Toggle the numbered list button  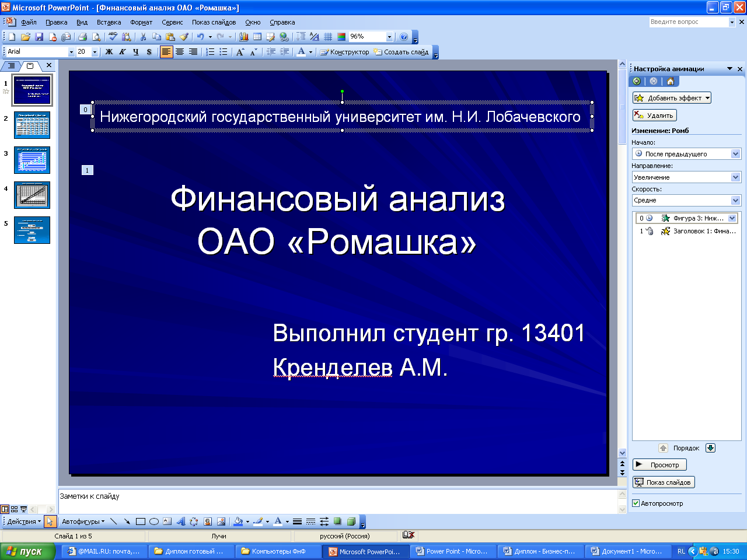210,52
